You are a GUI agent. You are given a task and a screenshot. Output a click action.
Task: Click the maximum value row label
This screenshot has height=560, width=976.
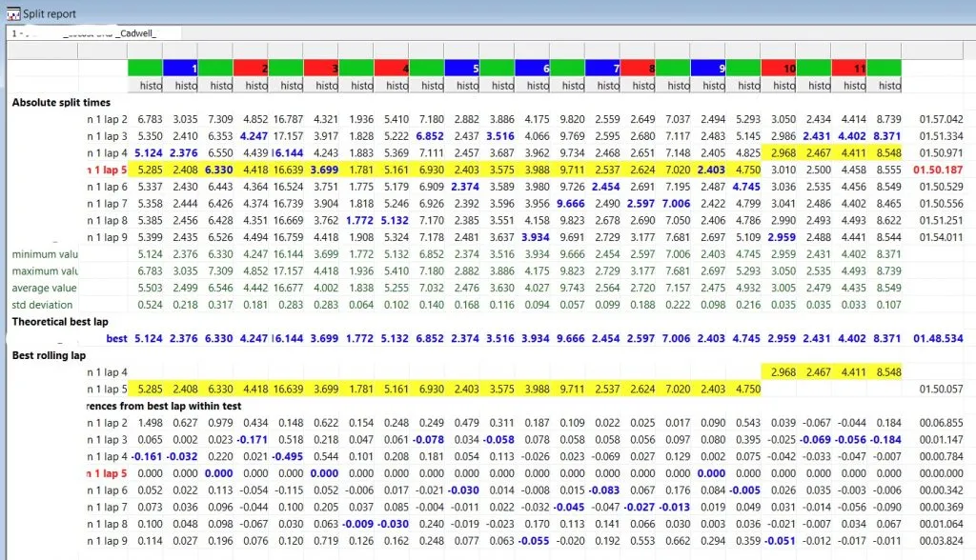pyautogui.click(x=45, y=270)
